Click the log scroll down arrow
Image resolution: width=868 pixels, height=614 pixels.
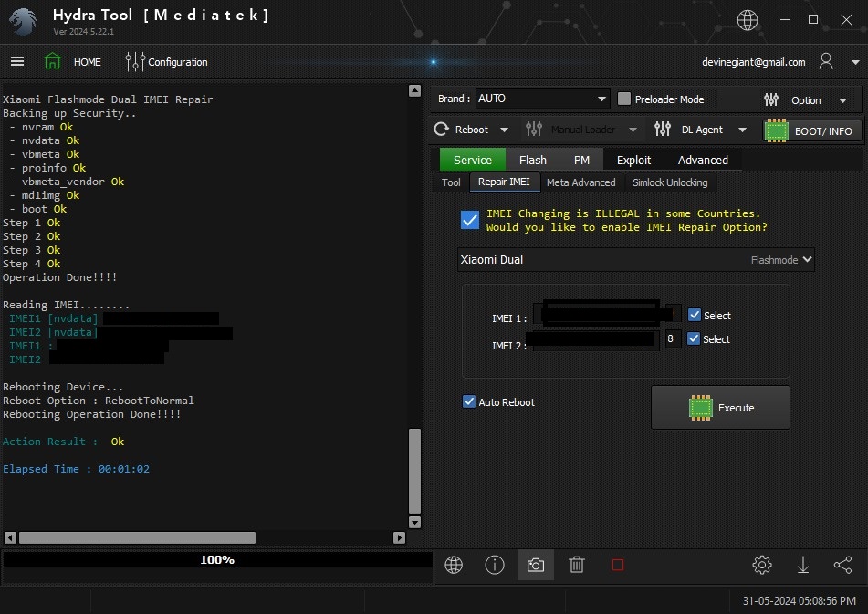(414, 522)
